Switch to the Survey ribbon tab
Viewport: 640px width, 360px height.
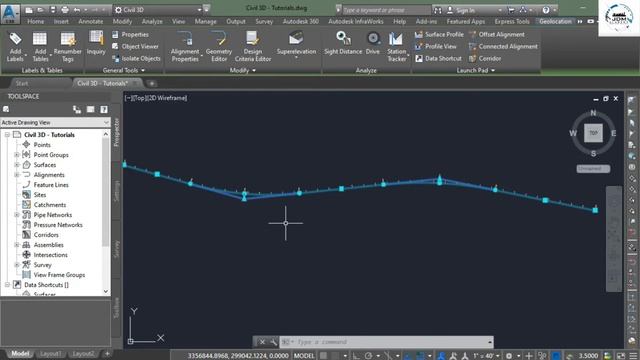(x=264, y=21)
